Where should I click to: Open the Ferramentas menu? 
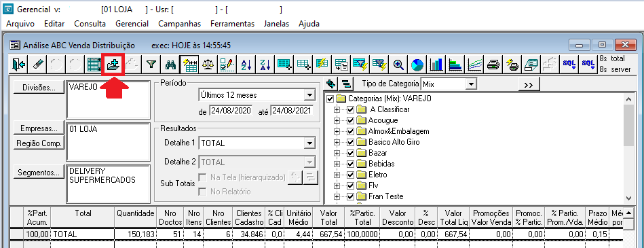(x=233, y=24)
